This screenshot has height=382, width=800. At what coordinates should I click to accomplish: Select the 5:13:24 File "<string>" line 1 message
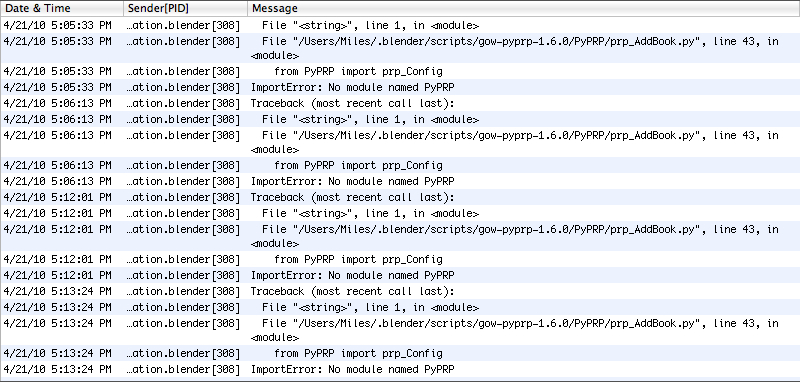tap(370, 308)
